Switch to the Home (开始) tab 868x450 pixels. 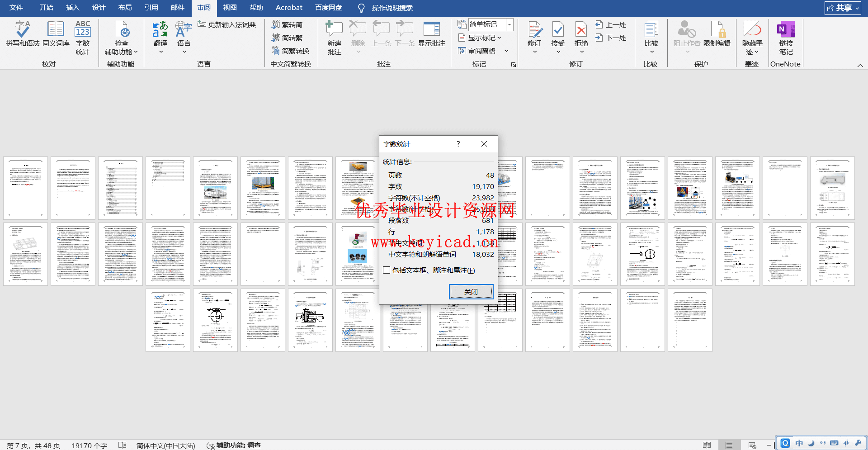coord(47,8)
